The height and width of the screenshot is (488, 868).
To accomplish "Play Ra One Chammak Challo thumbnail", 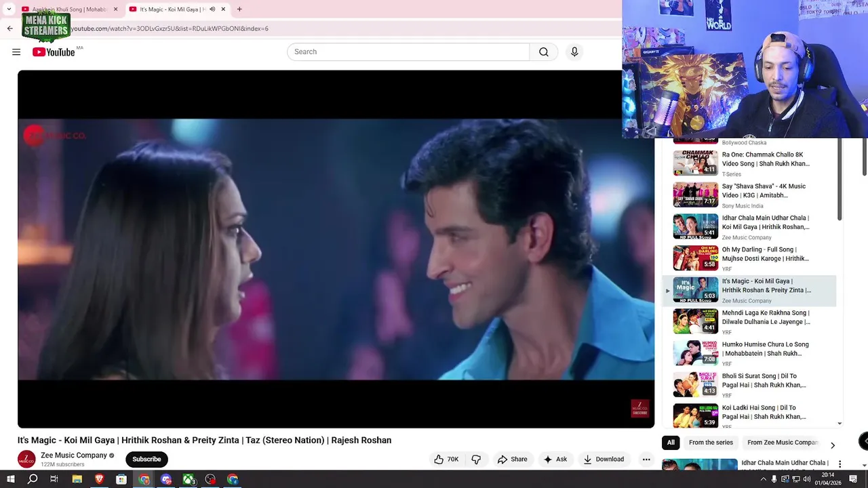I will 695,163.
